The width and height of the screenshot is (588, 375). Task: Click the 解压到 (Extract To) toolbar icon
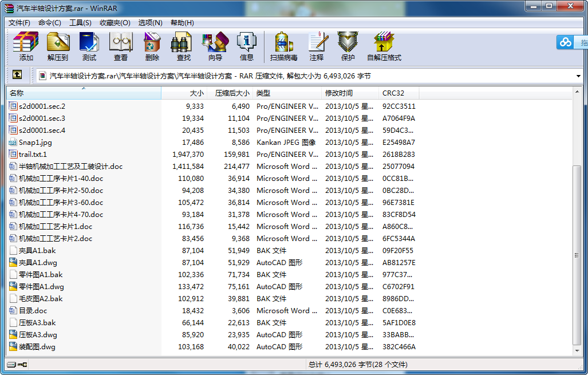pos(58,46)
